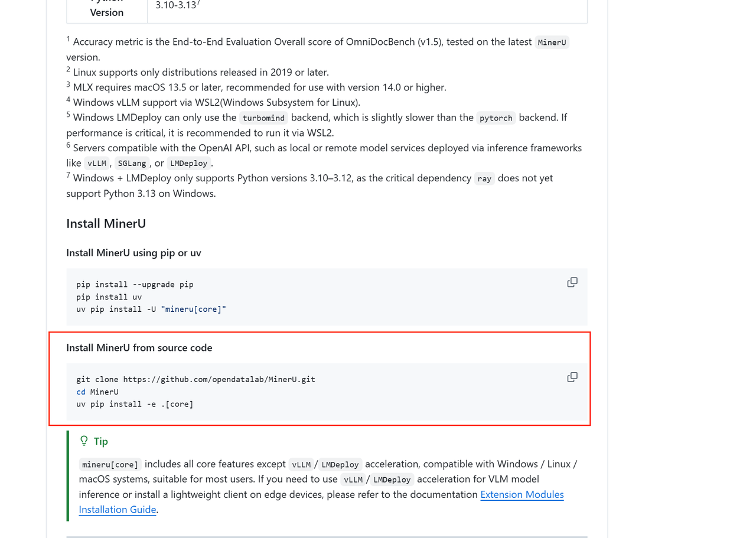This screenshot has width=756, height=538.
Task: Click the git clone MinerU.git URL line
Action: tap(195, 379)
